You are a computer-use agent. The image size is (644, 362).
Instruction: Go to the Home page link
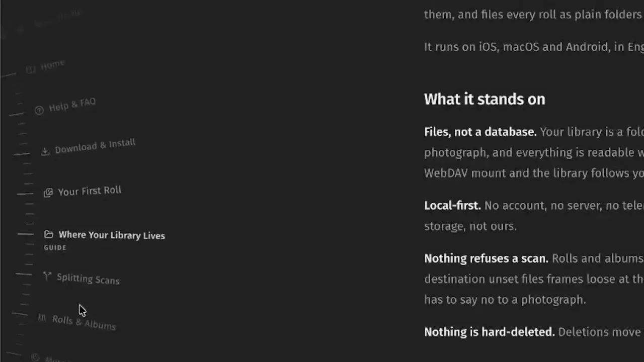point(53,65)
